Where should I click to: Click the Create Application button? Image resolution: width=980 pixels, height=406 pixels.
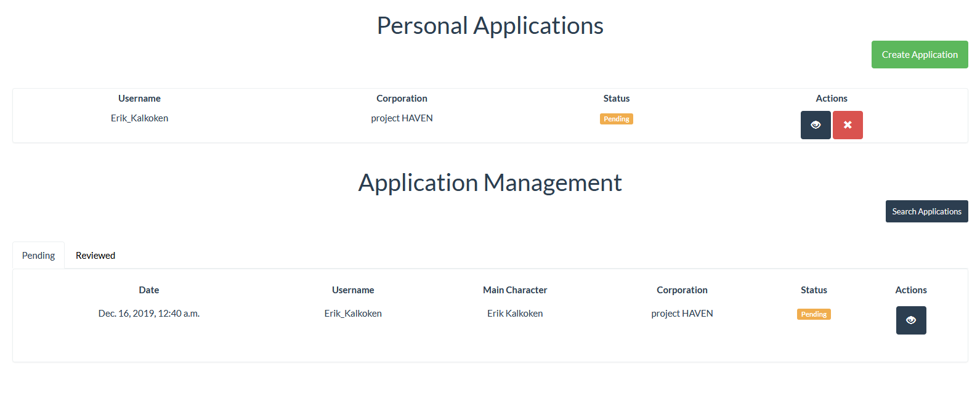point(920,55)
